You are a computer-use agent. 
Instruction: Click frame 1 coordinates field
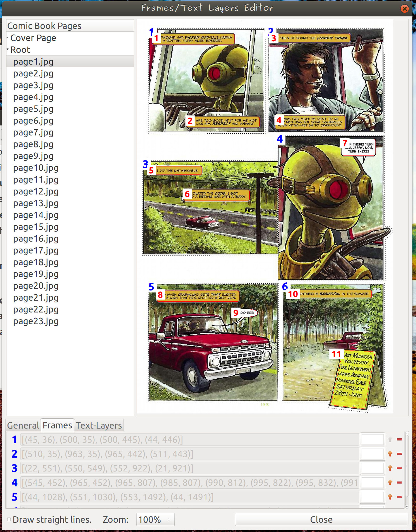[190, 439]
